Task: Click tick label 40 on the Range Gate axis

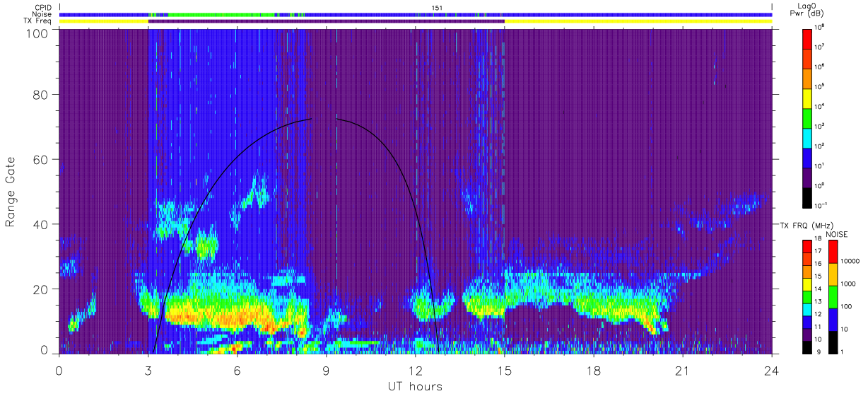Action: [41, 224]
